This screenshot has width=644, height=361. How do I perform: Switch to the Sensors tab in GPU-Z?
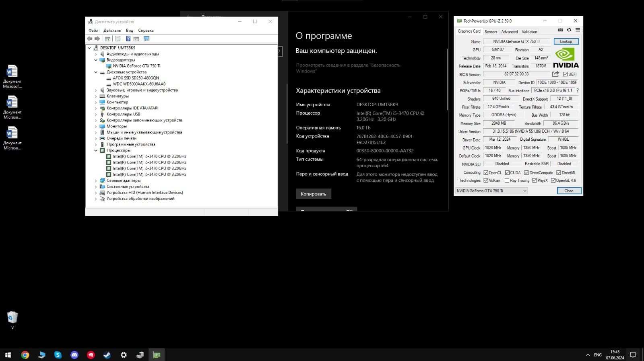(491, 32)
